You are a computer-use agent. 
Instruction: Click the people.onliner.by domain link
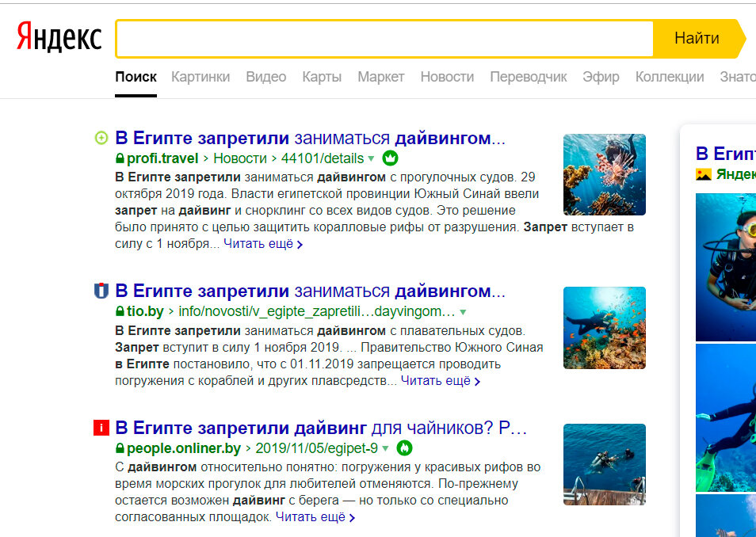184,448
